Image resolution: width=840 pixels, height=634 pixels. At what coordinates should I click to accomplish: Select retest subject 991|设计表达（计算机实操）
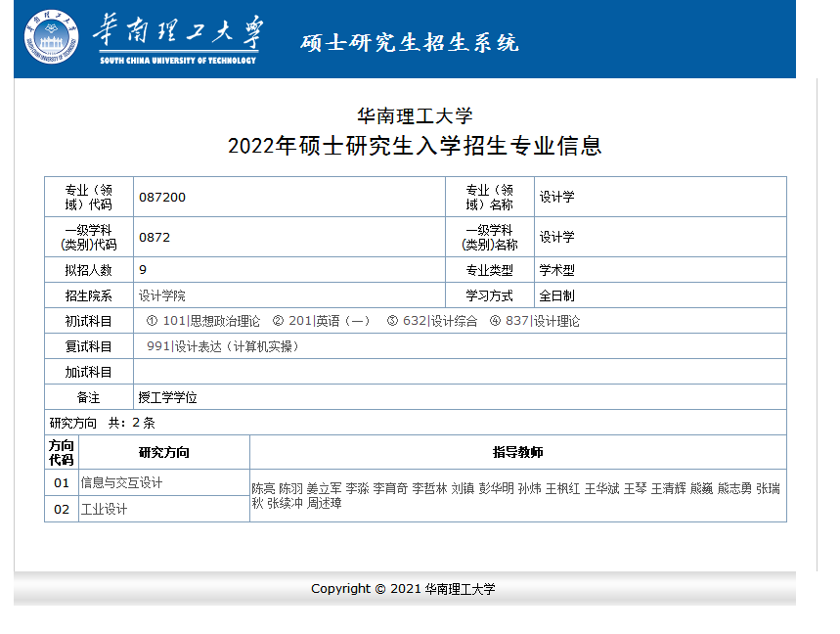pyautogui.click(x=222, y=346)
